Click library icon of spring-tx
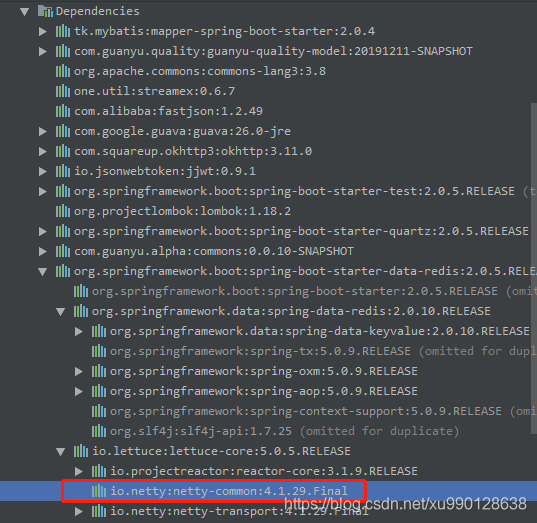537x523 pixels. pyautogui.click(x=99, y=351)
